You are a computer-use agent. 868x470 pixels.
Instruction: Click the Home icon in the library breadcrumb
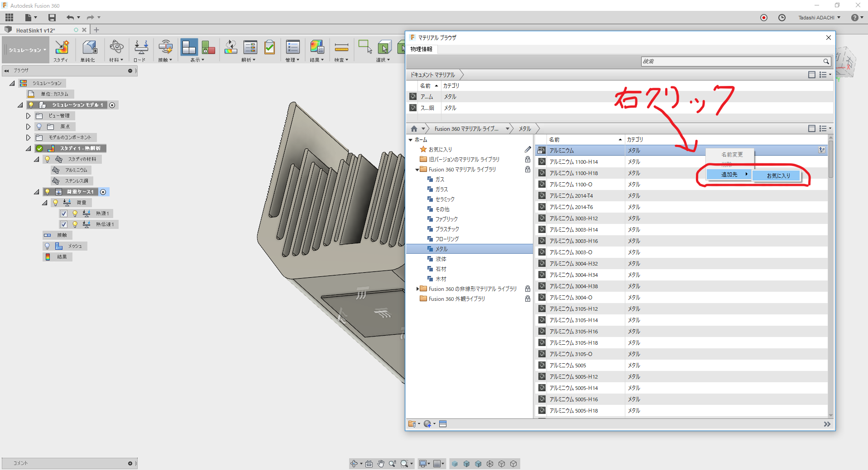point(414,129)
